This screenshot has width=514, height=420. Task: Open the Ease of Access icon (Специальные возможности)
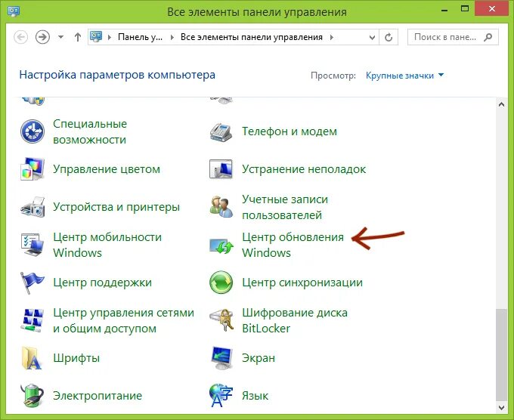click(x=33, y=131)
